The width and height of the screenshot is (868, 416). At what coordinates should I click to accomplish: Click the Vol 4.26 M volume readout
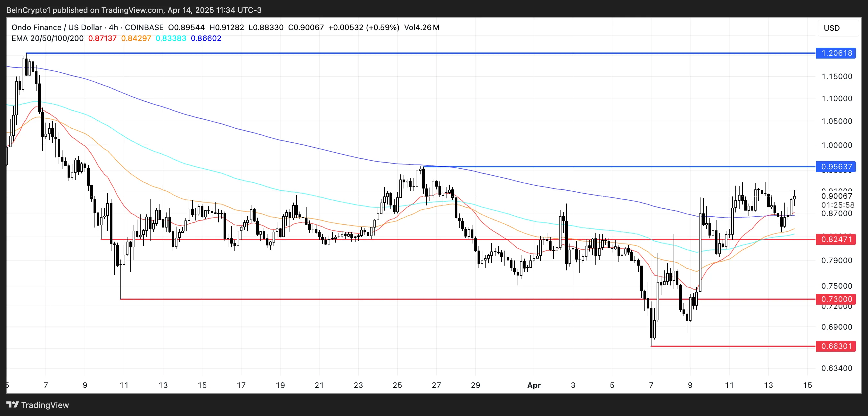tap(422, 28)
